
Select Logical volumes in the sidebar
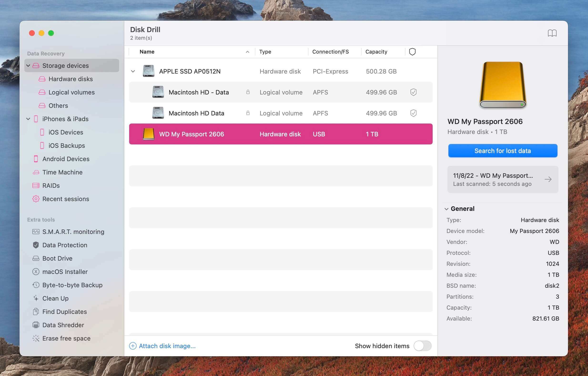[71, 92]
